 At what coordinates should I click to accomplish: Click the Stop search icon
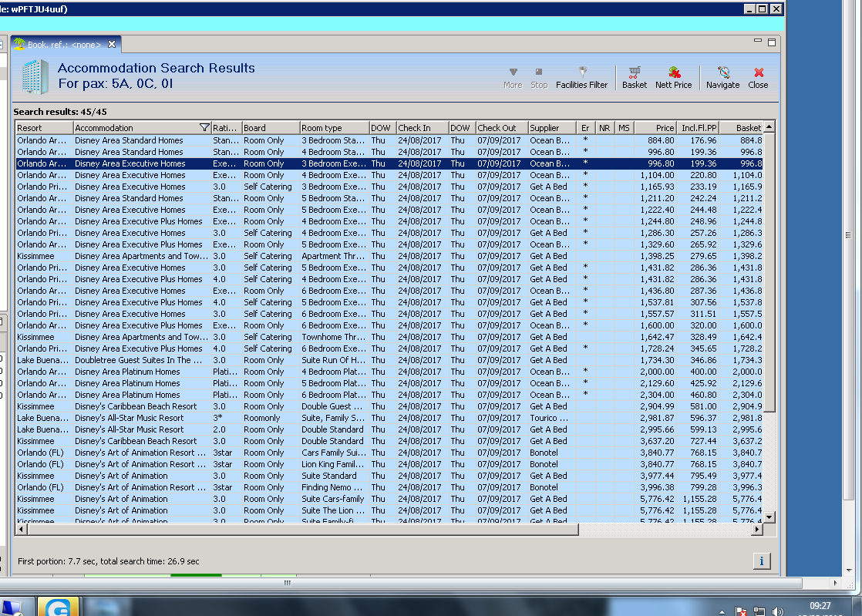point(539,77)
